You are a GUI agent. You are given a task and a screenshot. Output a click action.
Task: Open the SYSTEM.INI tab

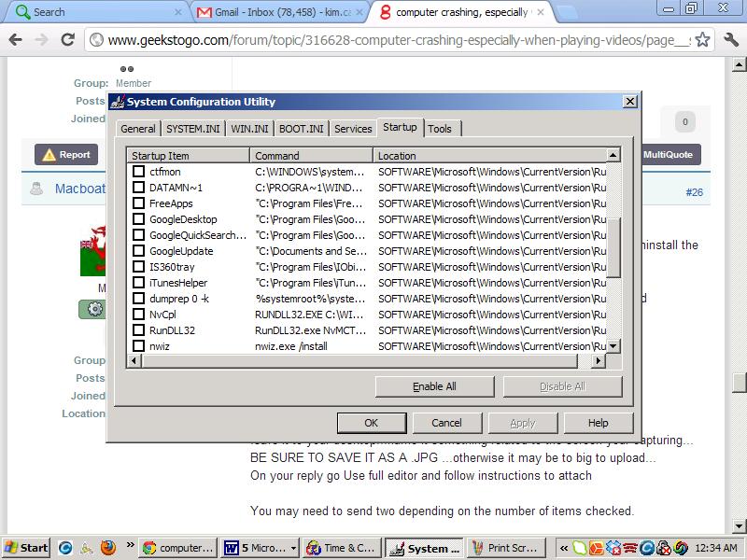193,129
